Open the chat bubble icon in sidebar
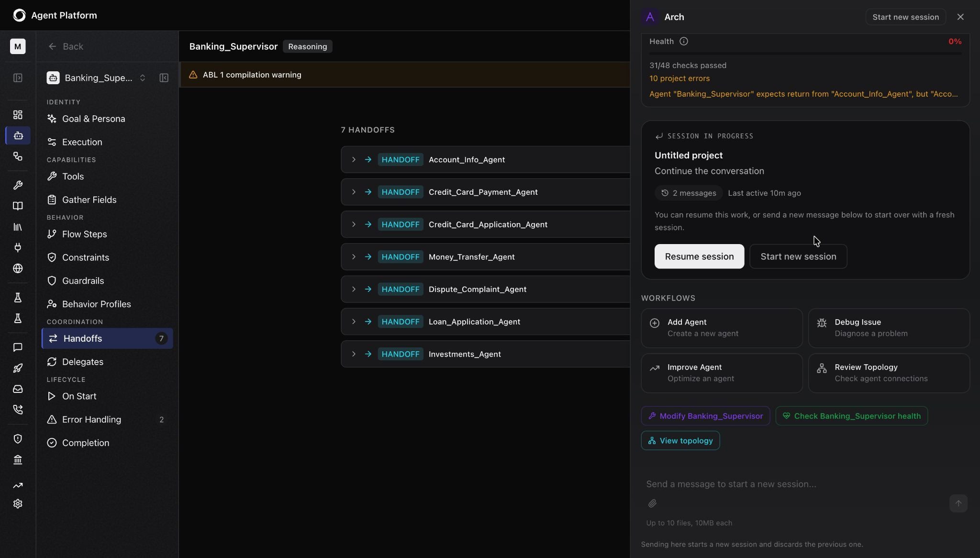 point(18,347)
